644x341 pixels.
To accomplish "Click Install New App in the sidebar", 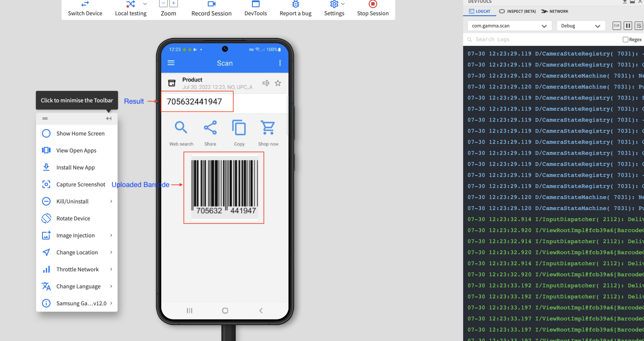I will [75, 167].
